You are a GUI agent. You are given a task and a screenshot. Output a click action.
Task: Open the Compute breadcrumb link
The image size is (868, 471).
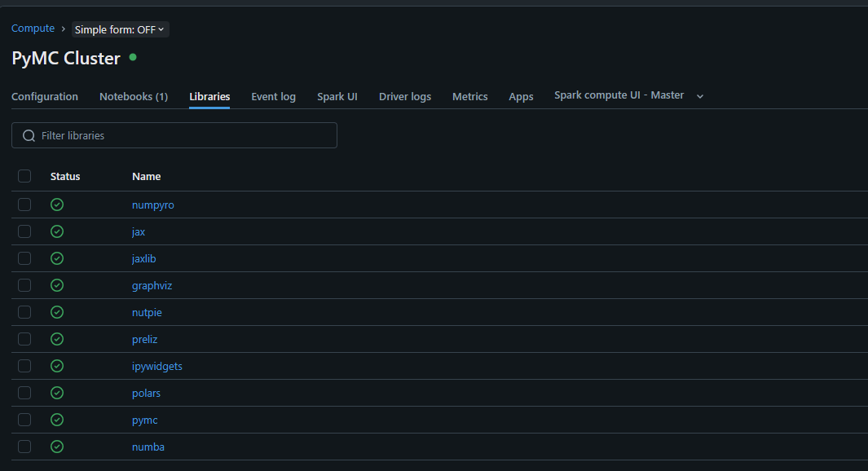[33, 29]
